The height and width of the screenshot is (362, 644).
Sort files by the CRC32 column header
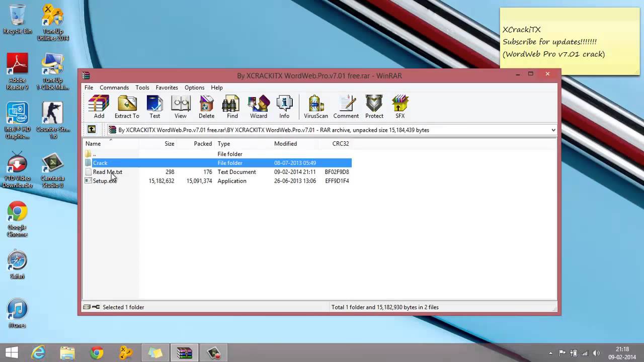(335, 144)
